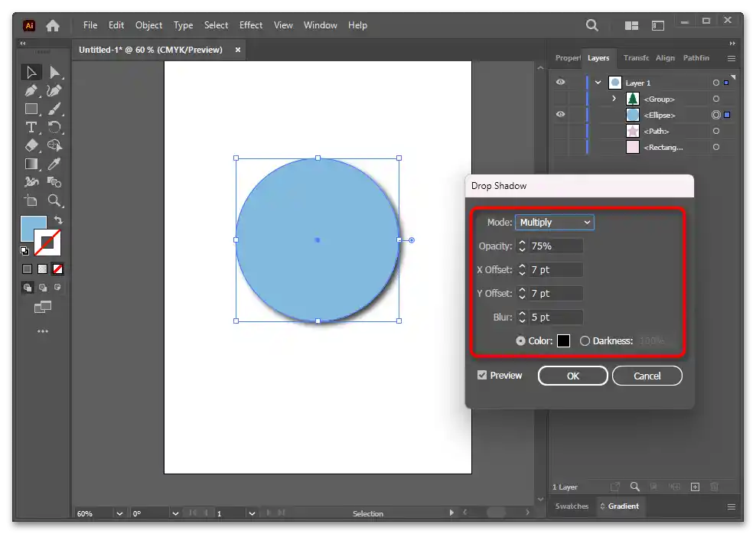Open the Effect menu

click(251, 25)
